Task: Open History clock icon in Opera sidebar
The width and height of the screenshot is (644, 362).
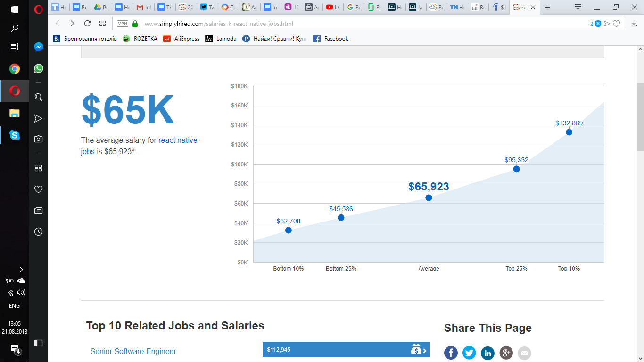Action: 39,231
